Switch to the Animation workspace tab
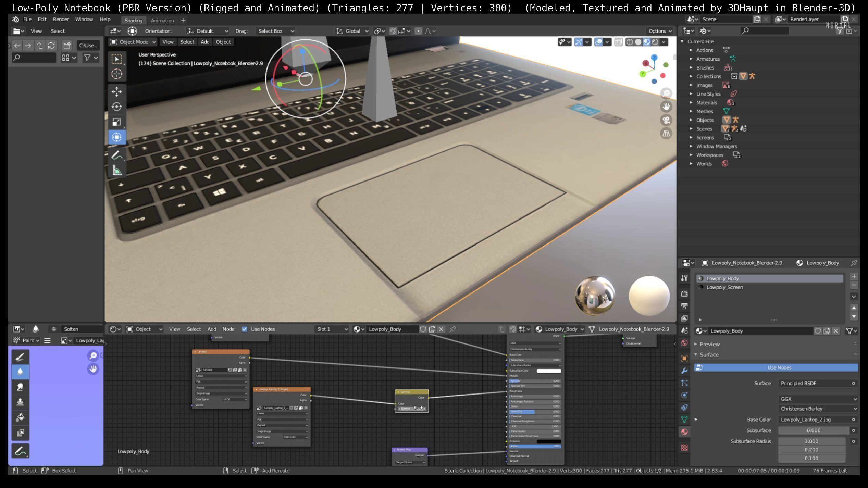The image size is (868, 488). point(162,21)
